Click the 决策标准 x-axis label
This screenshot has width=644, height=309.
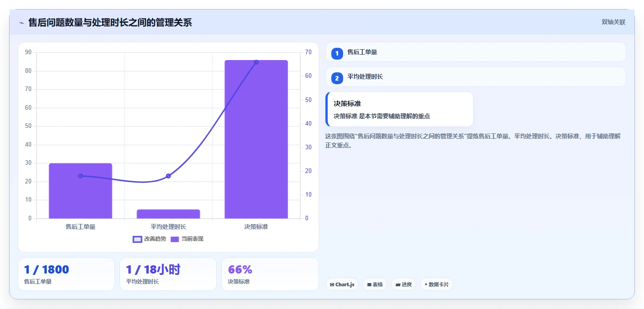pos(256,226)
